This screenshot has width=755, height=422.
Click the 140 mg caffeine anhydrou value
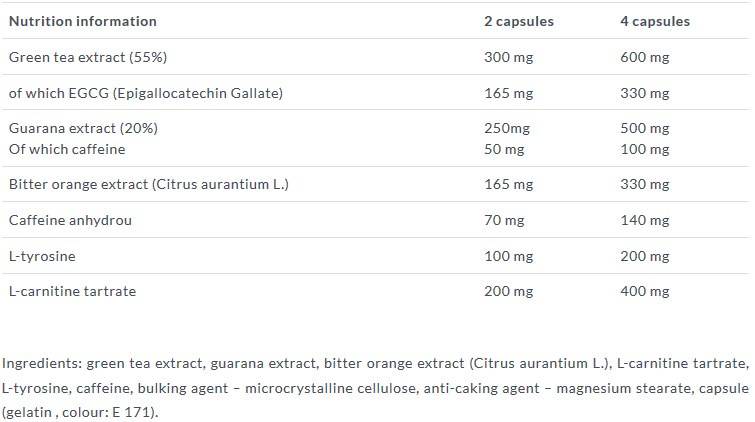(645, 220)
